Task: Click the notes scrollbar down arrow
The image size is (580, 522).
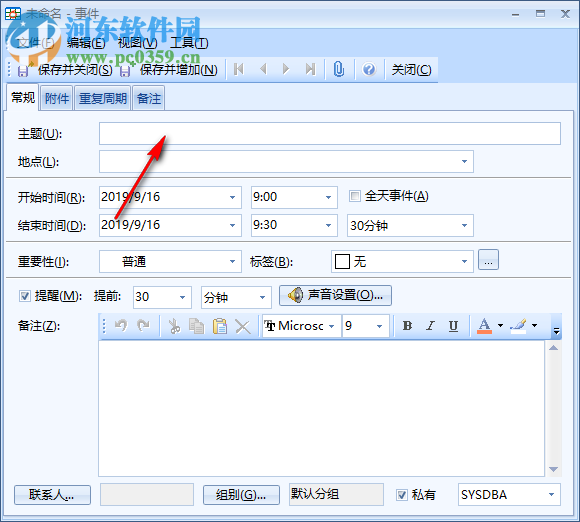Action: 553,469
